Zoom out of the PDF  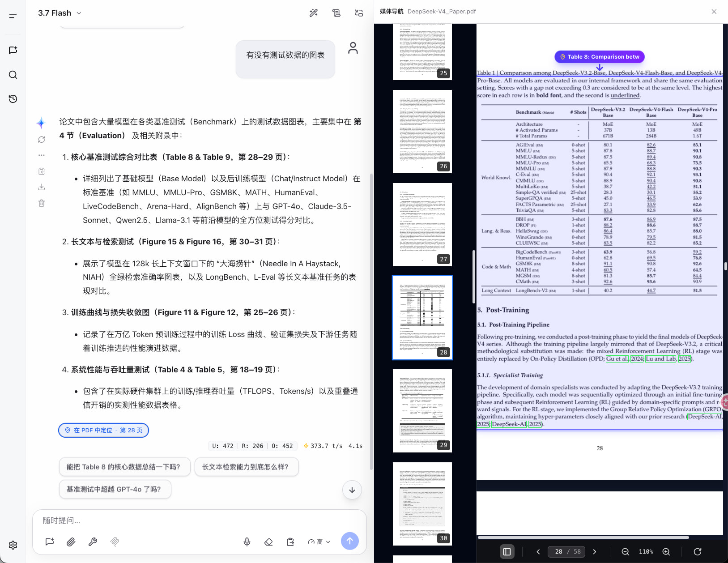[x=626, y=552]
